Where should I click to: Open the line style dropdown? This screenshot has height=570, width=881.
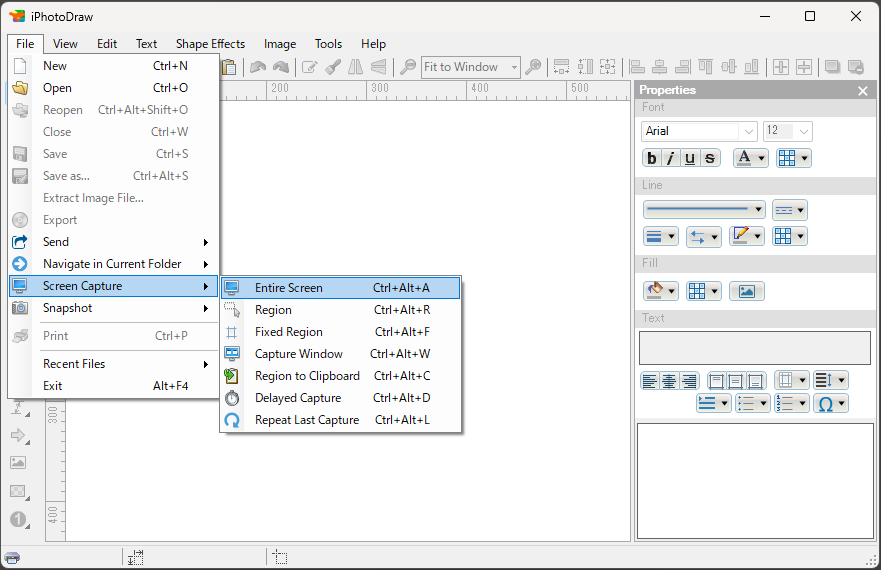(703, 210)
